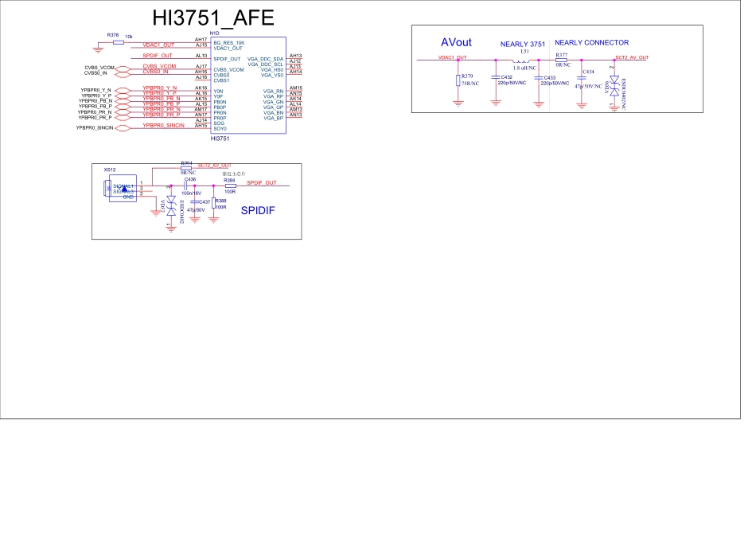
Task: Select the SCT2_AV_OUT net label
Action: pyautogui.click(x=632, y=58)
